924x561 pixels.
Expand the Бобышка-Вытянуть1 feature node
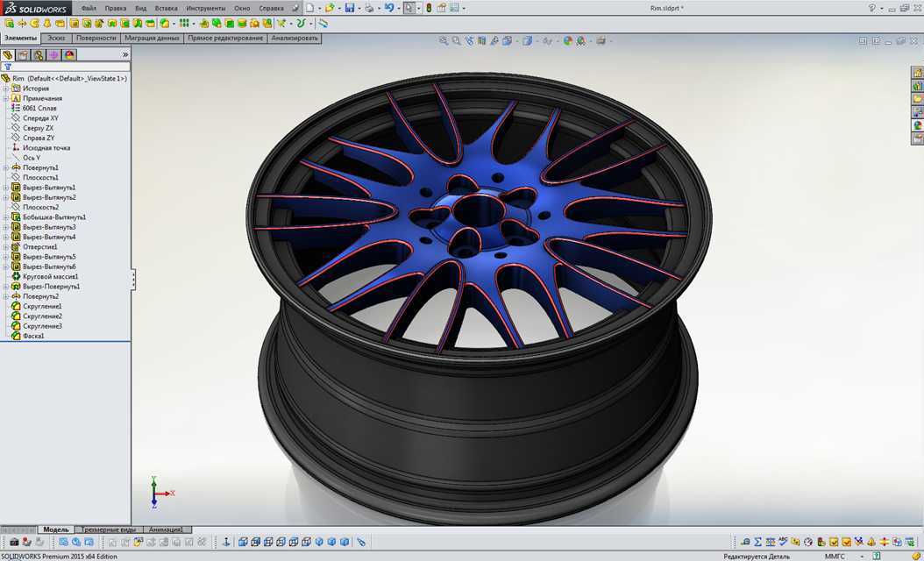[x=6, y=217]
